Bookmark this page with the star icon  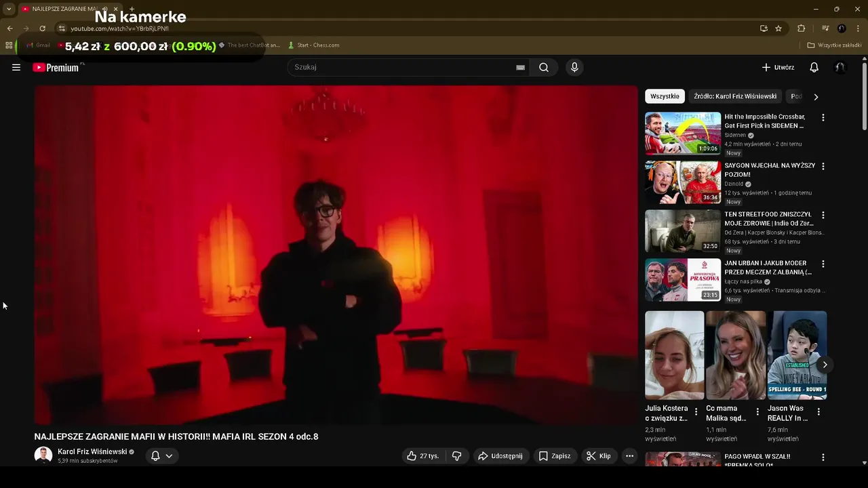pyautogui.click(x=778, y=28)
